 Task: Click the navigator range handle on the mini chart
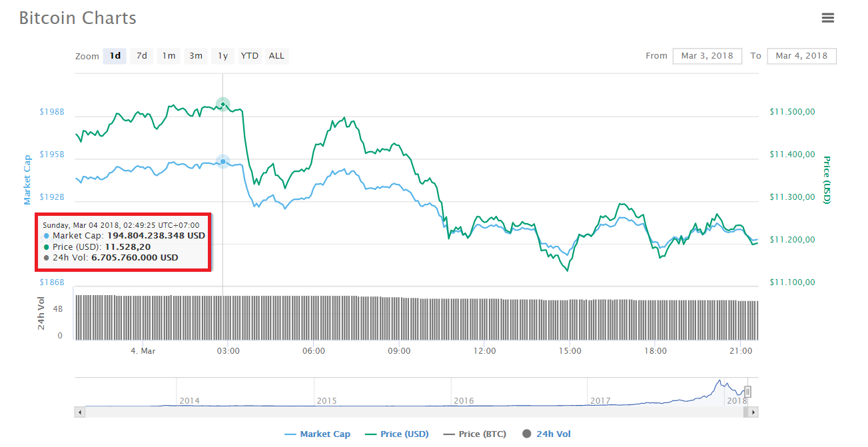click(x=748, y=392)
